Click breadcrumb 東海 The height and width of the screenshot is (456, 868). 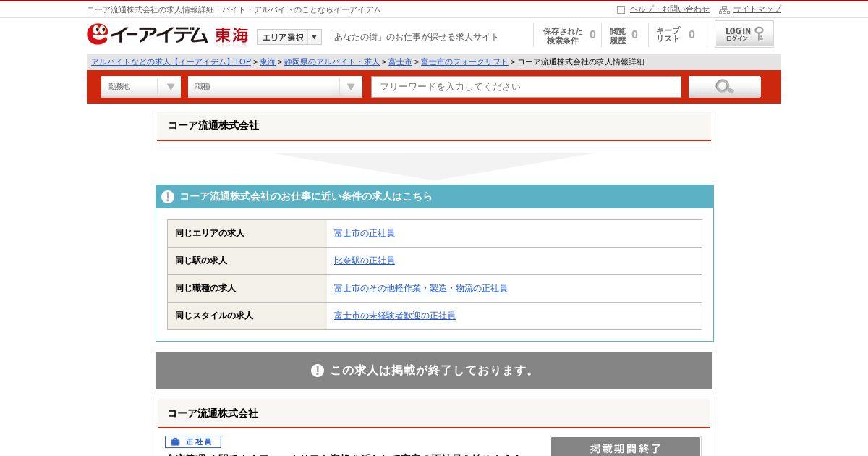click(268, 62)
